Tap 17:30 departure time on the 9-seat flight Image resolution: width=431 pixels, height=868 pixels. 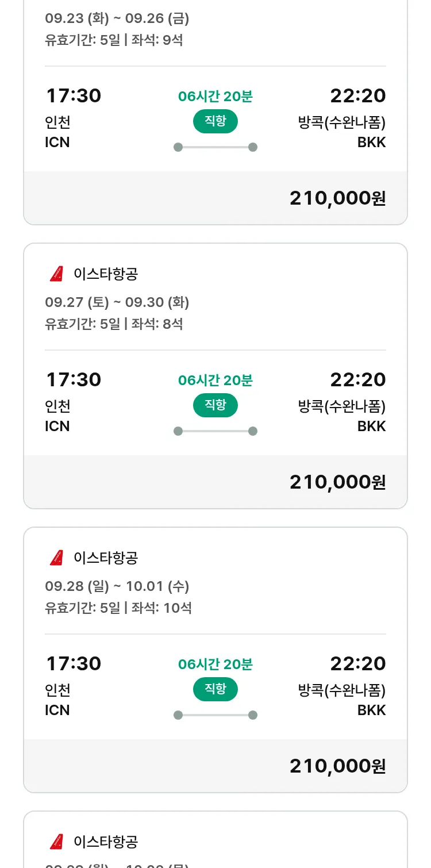tap(73, 95)
